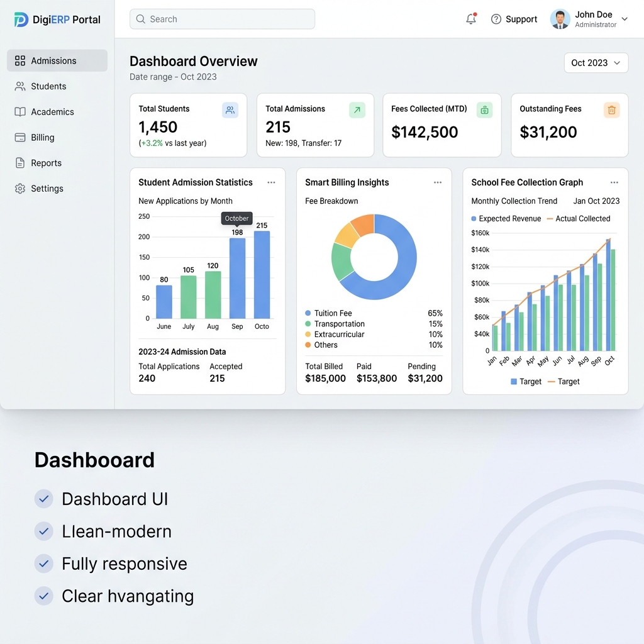Open the Oct 2023 date dropdown

pos(596,63)
